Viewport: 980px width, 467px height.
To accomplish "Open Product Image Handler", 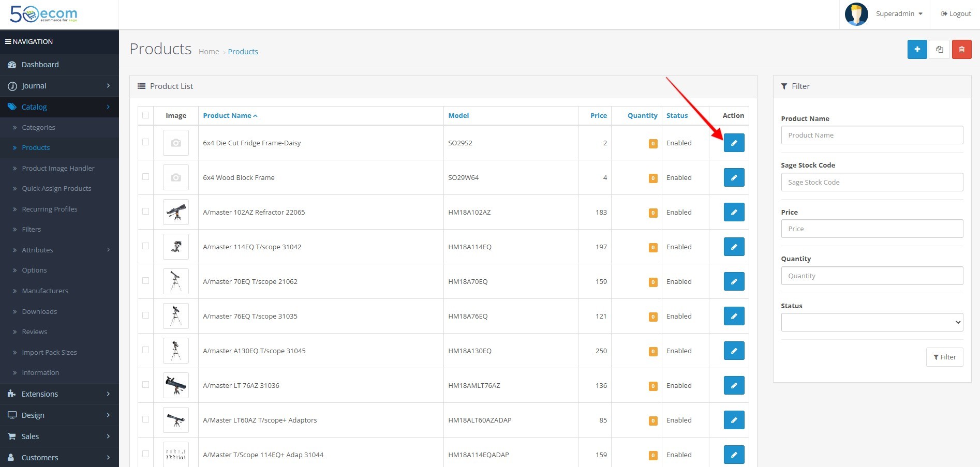I will coord(58,168).
